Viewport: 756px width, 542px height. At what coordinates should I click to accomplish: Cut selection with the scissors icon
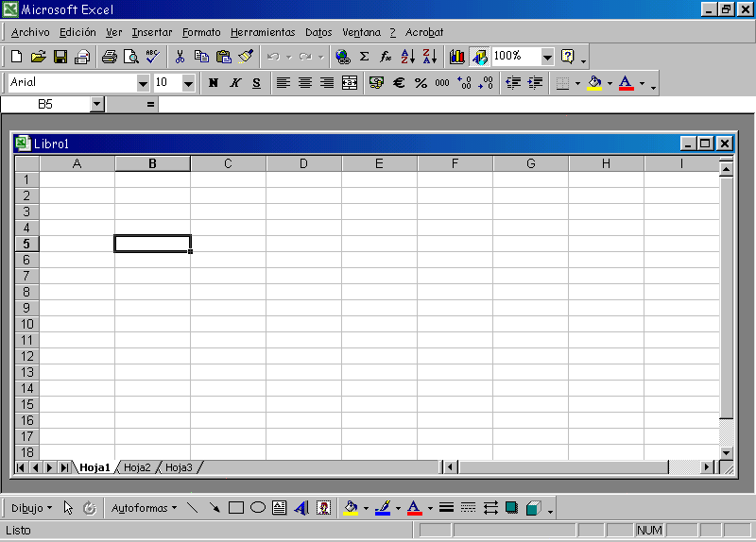180,57
